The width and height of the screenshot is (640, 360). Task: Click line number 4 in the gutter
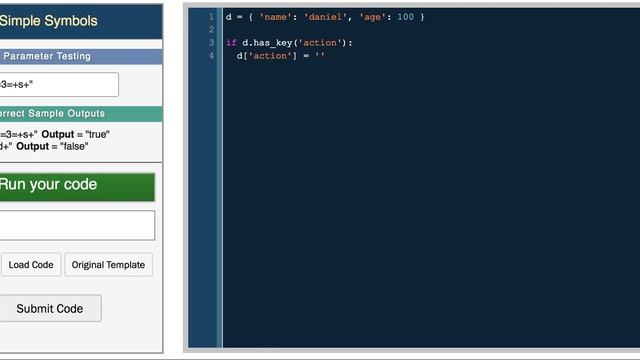[x=211, y=56]
